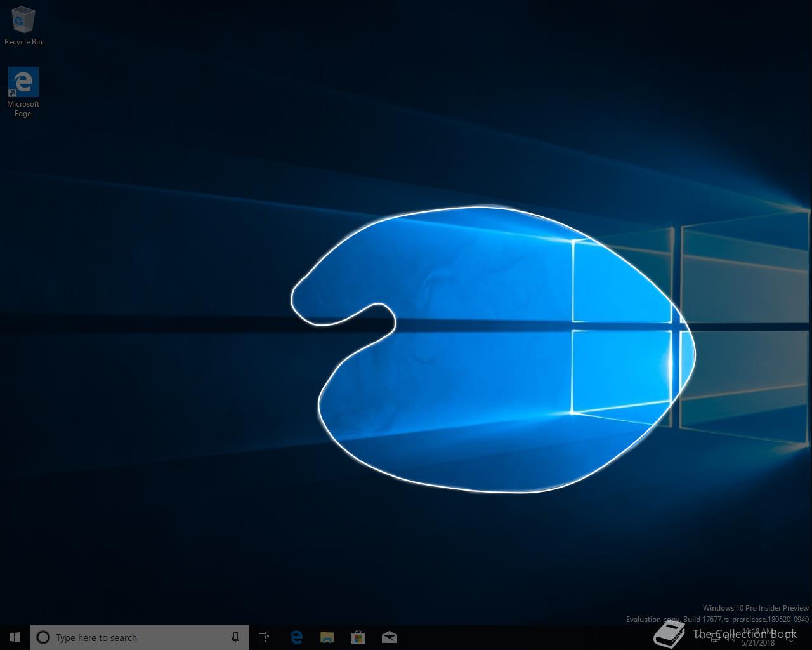Select the Microsoft Edge desktop shortcut
This screenshot has width=812, height=650.
[23, 92]
